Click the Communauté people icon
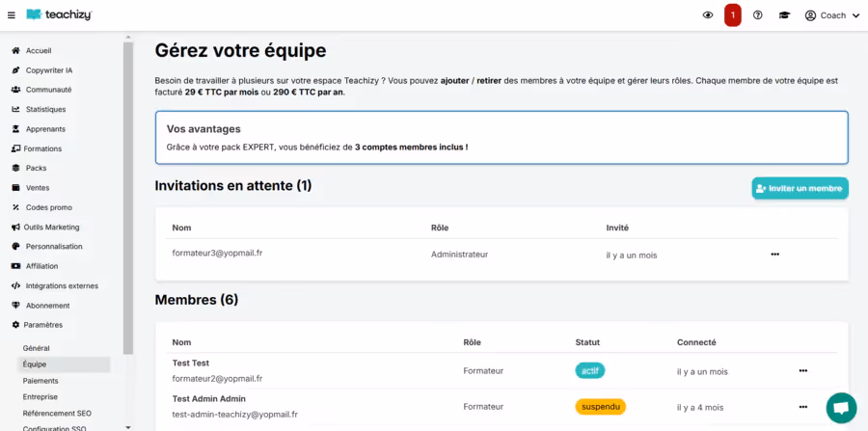Viewport: 868px width, 431px height. [x=15, y=90]
